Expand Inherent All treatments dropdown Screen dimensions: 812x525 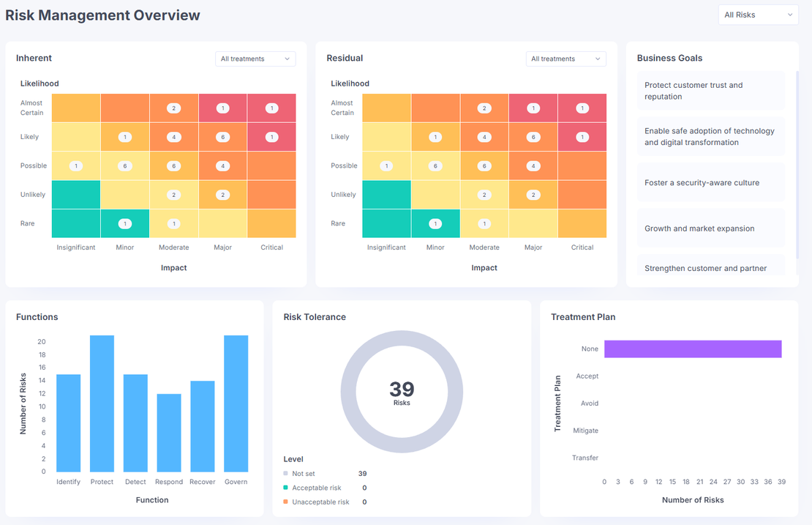(255, 59)
